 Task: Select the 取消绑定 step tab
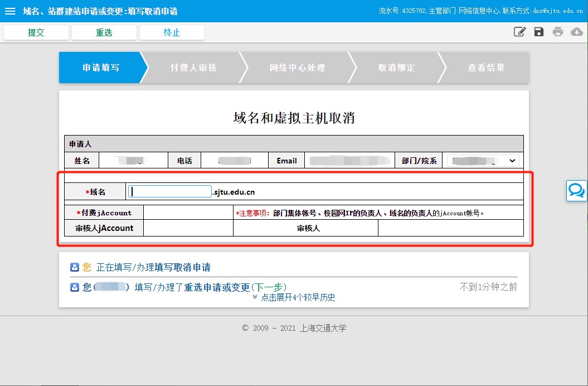point(397,67)
